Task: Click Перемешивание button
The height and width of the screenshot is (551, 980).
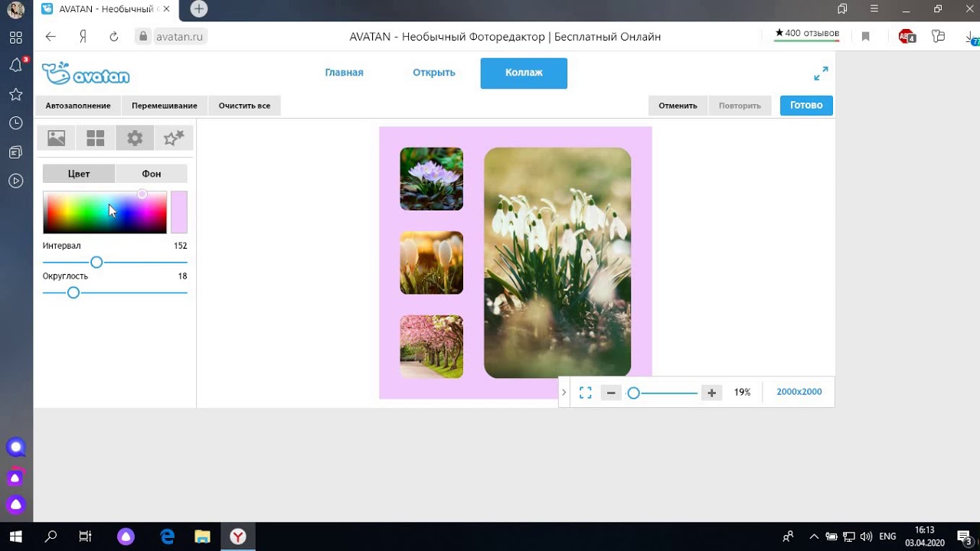Action: click(x=165, y=106)
